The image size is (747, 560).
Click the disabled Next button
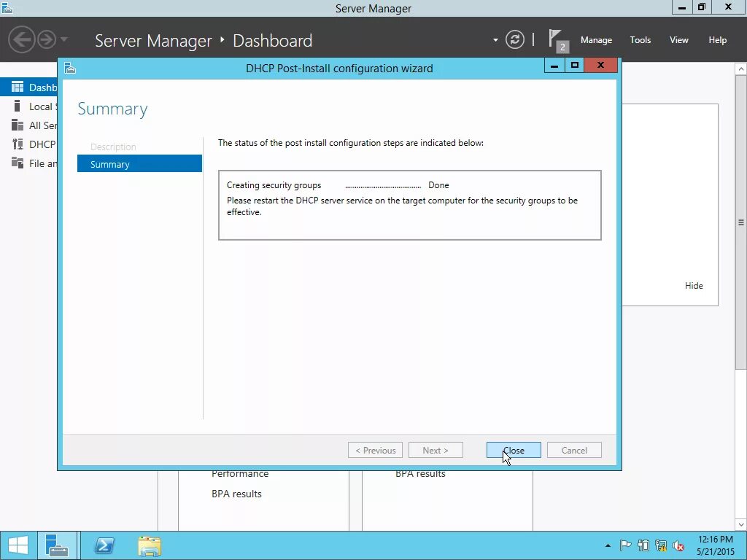coord(436,450)
